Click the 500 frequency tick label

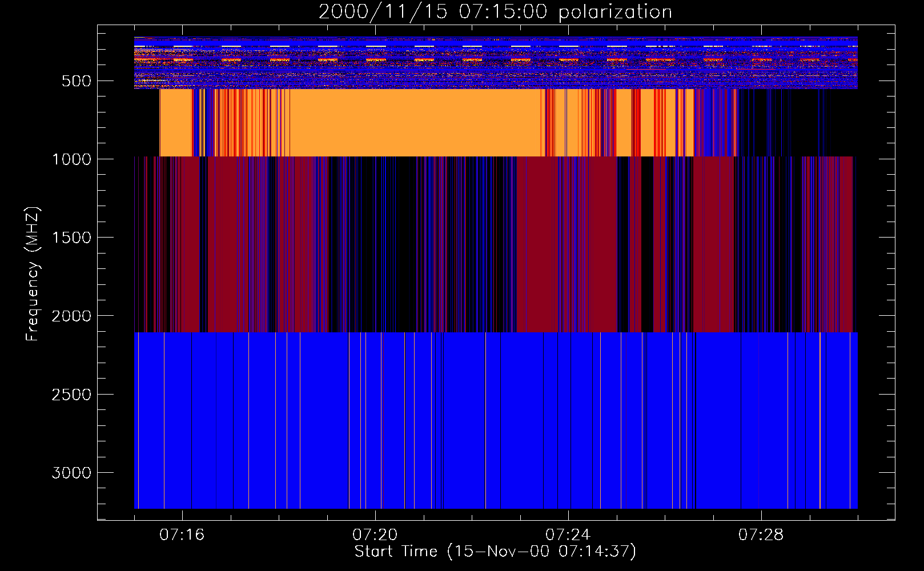pyautogui.click(x=76, y=81)
